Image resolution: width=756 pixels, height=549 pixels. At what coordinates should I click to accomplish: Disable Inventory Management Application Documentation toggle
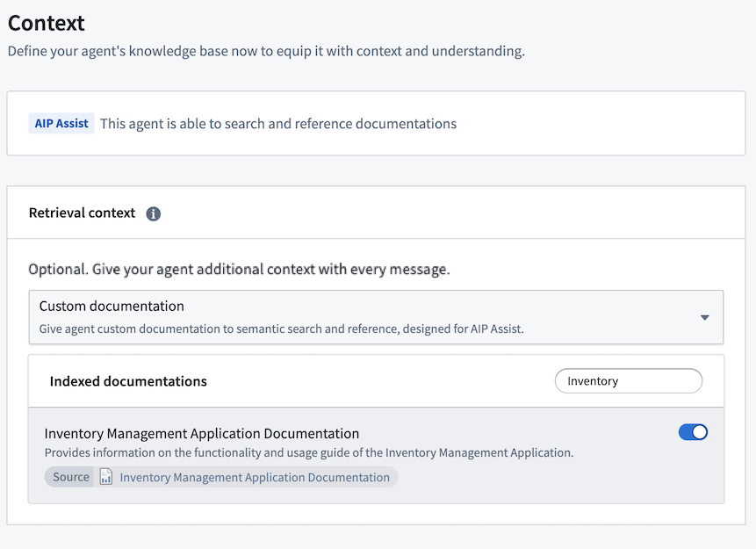pyautogui.click(x=693, y=432)
